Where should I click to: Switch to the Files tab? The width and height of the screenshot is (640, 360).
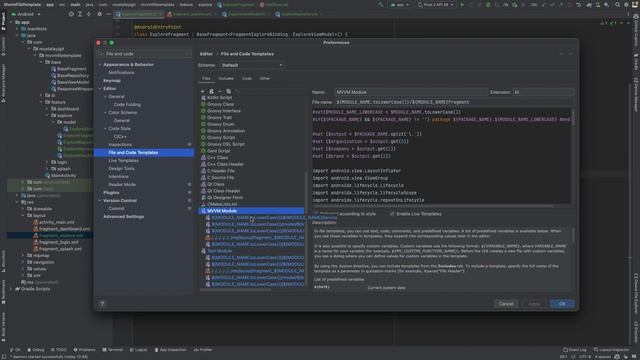tap(206, 78)
